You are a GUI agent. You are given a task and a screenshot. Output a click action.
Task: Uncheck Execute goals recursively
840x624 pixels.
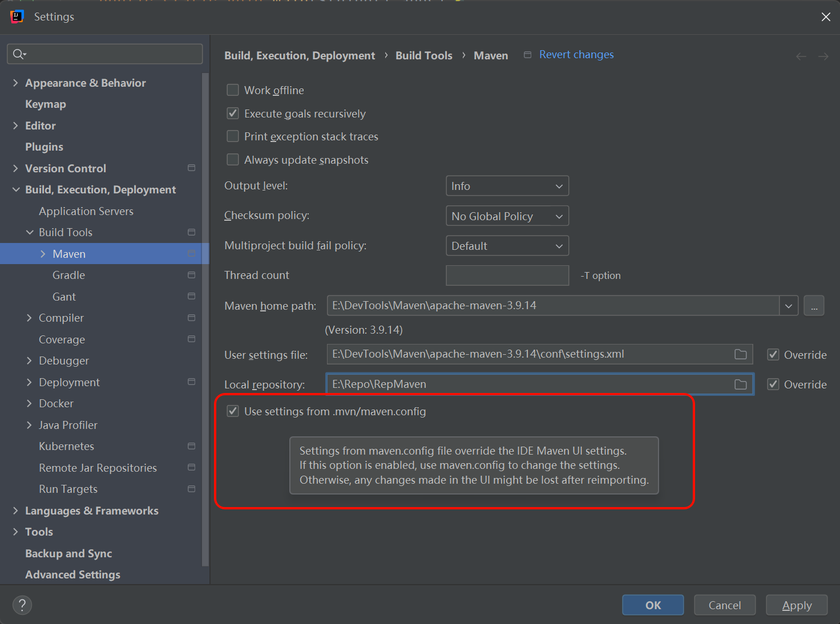click(233, 114)
